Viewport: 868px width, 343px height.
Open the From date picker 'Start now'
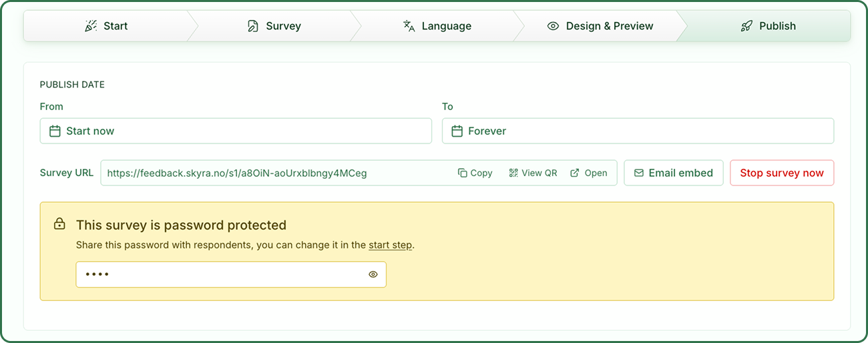point(236,131)
